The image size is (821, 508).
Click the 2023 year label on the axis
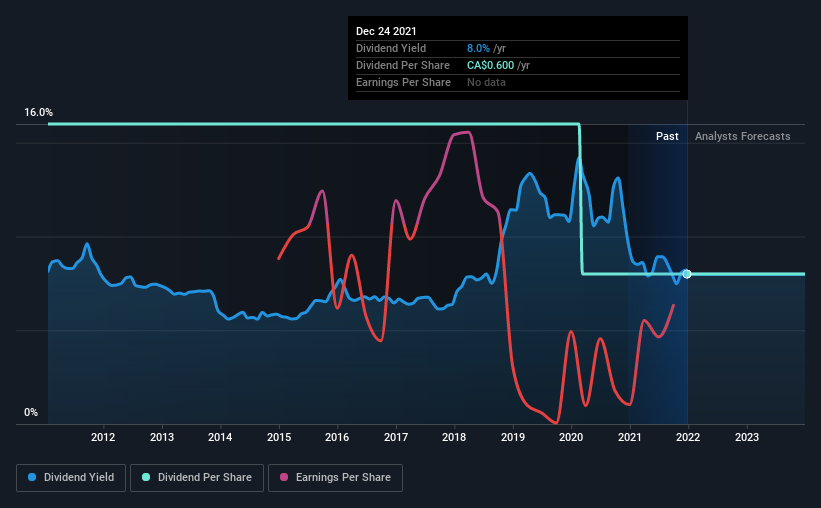click(747, 437)
